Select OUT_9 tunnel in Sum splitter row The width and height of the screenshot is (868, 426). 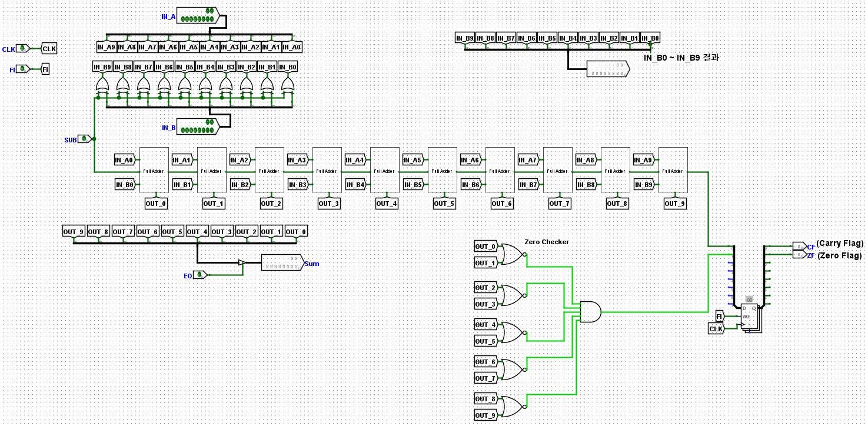74,232
